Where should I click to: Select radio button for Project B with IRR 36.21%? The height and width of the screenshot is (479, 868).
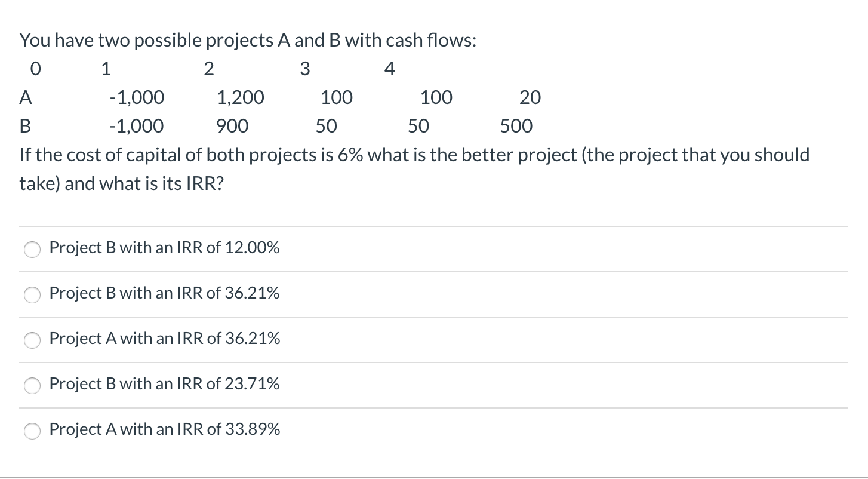pyautogui.click(x=32, y=294)
